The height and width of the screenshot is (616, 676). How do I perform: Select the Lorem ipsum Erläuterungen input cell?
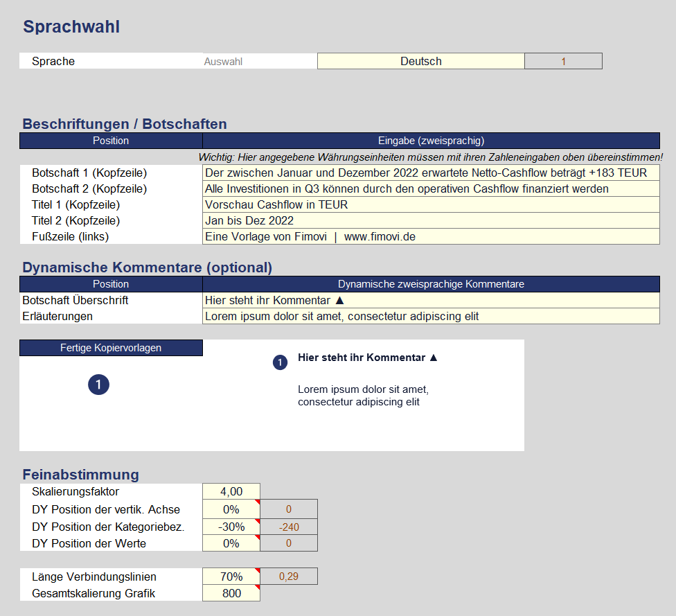click(431, 316)
